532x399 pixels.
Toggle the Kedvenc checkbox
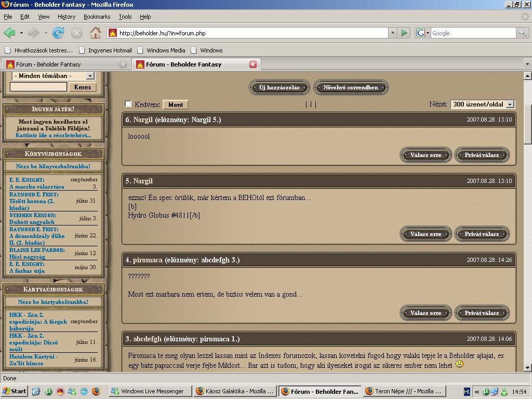[x=128, y=104]
